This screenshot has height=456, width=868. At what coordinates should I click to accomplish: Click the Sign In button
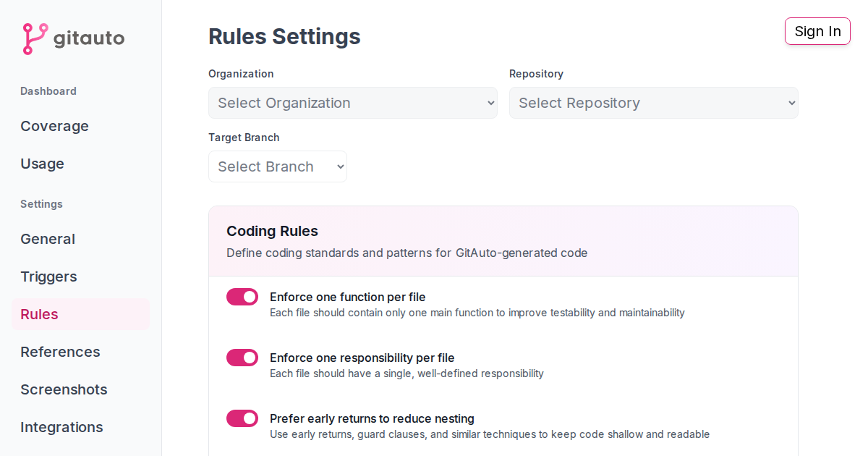click(x=817, y=31)
